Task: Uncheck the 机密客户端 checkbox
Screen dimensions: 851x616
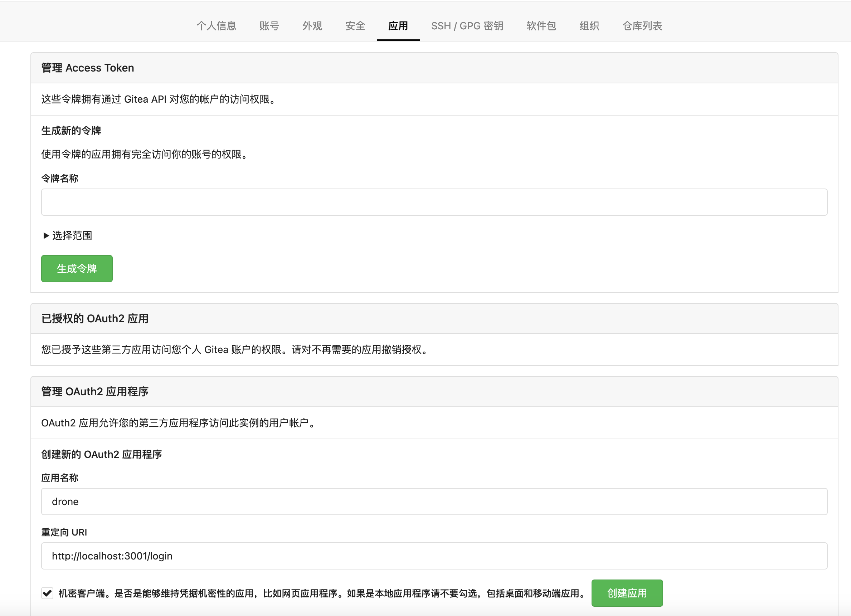Action: tap(47, 593)
